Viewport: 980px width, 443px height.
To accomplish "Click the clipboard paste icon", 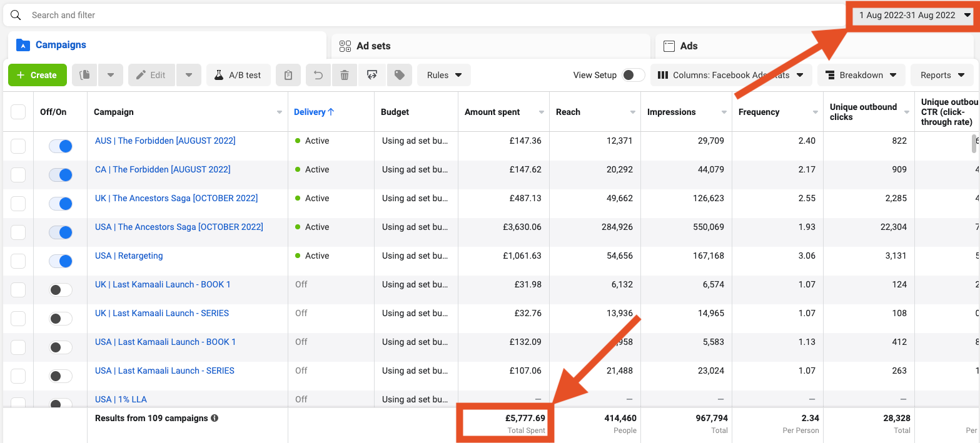I will [288, 75].
